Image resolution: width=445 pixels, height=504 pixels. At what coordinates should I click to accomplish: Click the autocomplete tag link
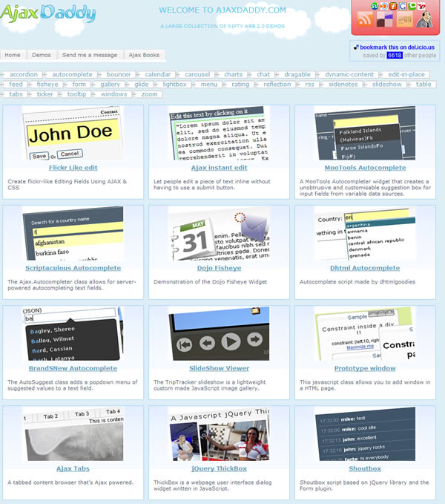pyautogui.click(x=72, y=75)
